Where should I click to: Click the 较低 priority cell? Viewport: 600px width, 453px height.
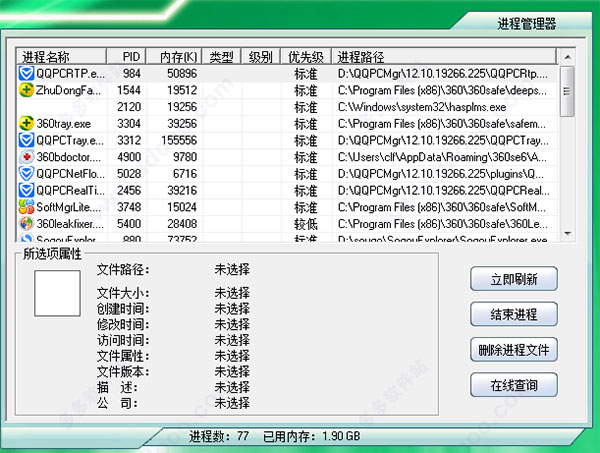coord(306,224)
